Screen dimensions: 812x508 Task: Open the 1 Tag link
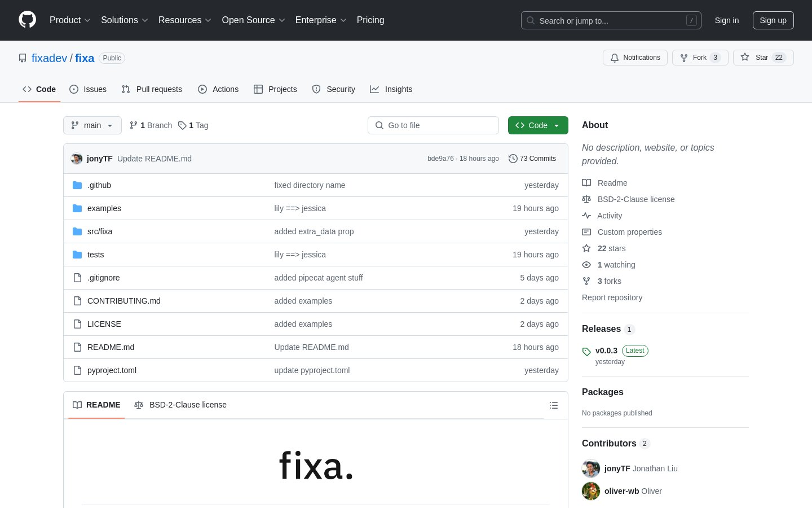pos(193,125)
